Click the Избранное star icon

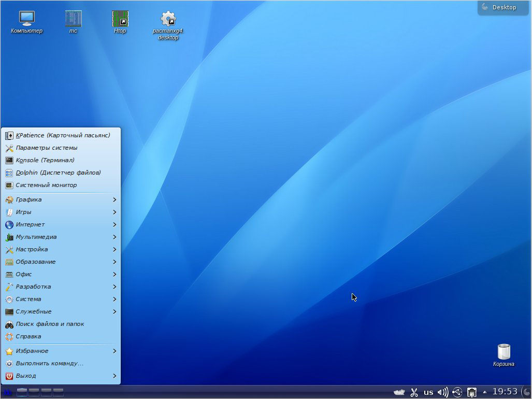pyautogui.click(x=9, y=351)
